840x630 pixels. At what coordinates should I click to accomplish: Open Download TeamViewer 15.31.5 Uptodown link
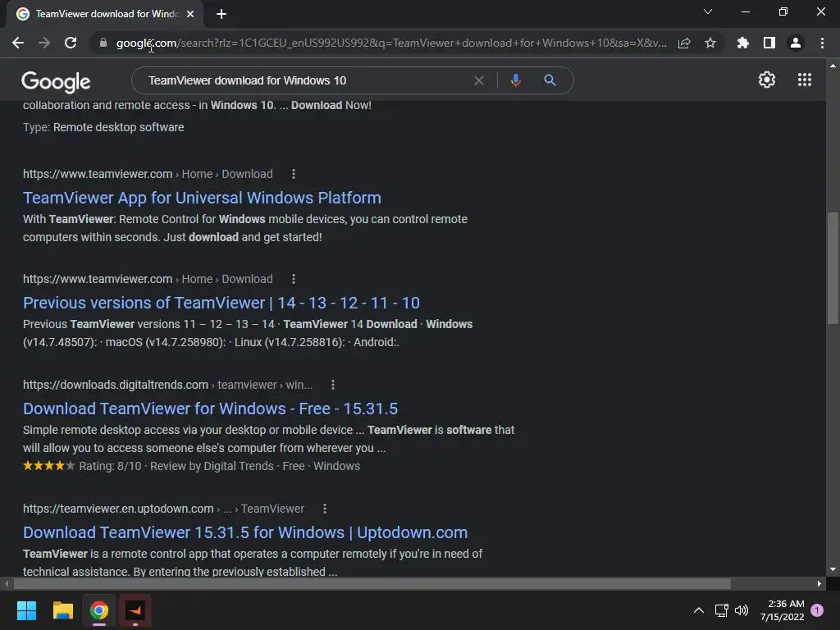coord(245,532)
